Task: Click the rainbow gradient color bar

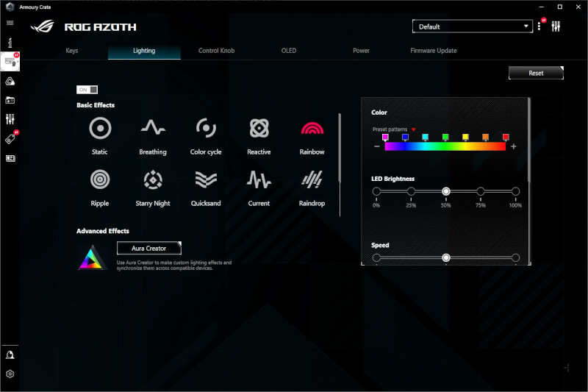Action: 445,146
